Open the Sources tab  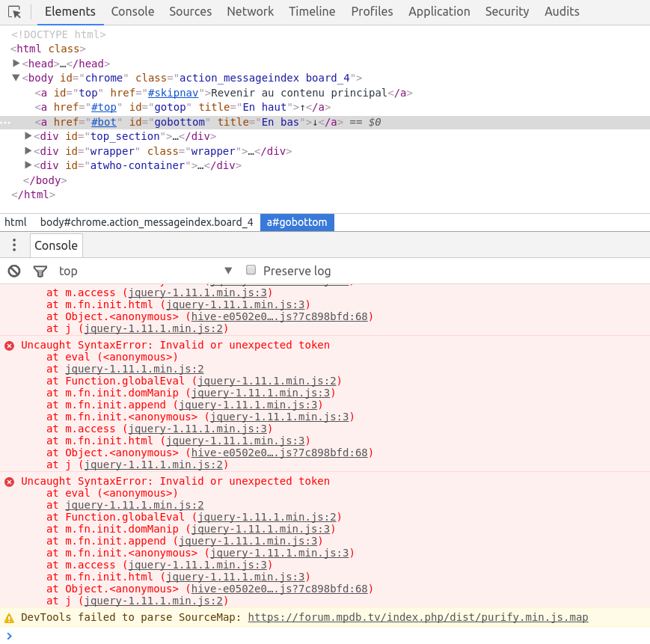coord(190,11)
